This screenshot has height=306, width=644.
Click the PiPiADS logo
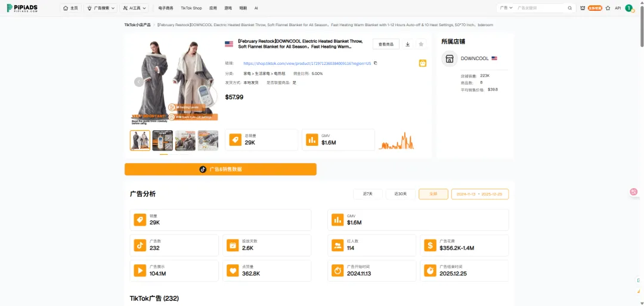click(22, 8)
